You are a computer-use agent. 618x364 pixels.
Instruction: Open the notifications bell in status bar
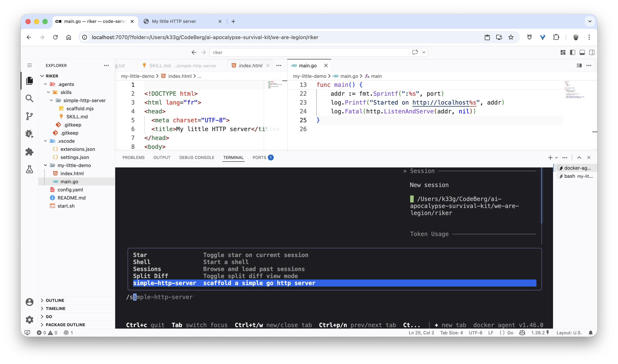[590, 333]
